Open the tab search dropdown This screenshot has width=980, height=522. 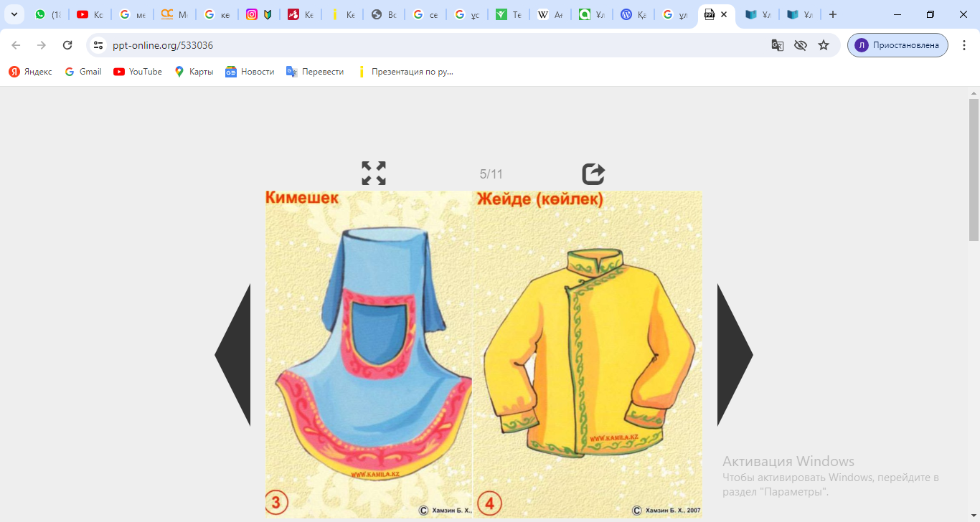tap(14, 14)
